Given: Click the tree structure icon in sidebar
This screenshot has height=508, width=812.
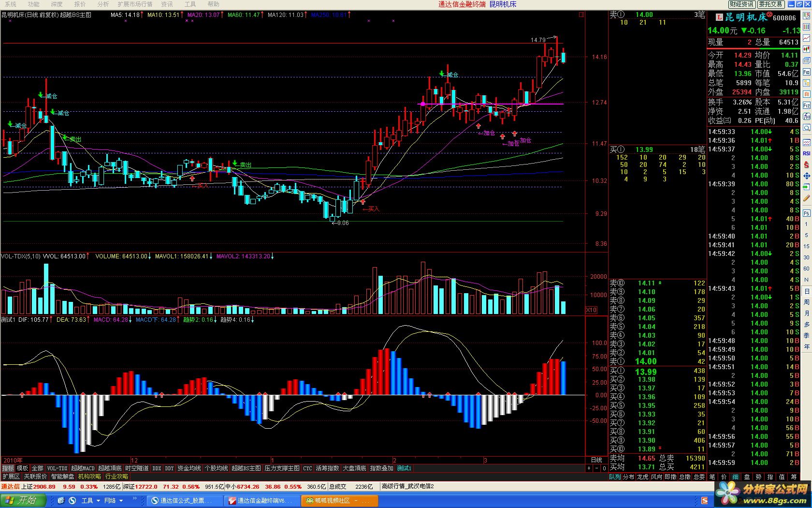Looking at the screenshot, I should point(806,83).
